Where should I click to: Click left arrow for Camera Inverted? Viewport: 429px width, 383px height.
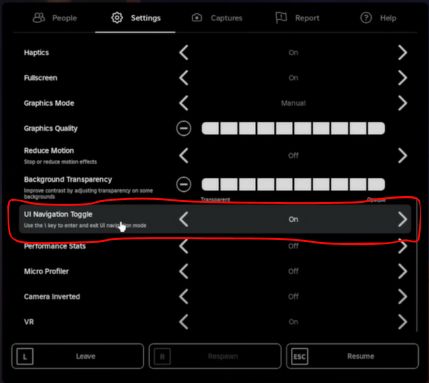coord(184,296)
